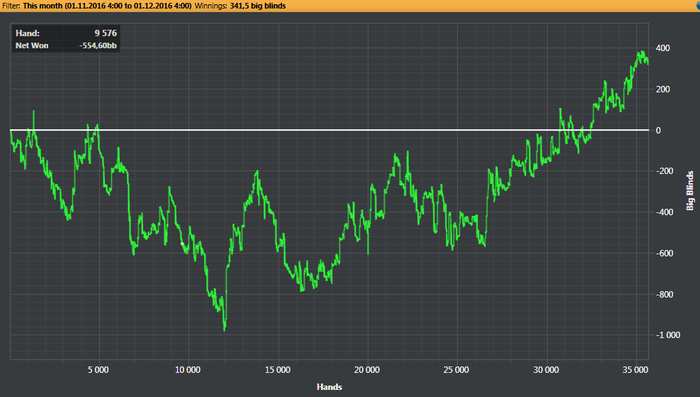Image resolution: width=700 pixels, height=397 pixels.
Task: Click the '10 000' x-axis label
Action: tap(188, 370)
